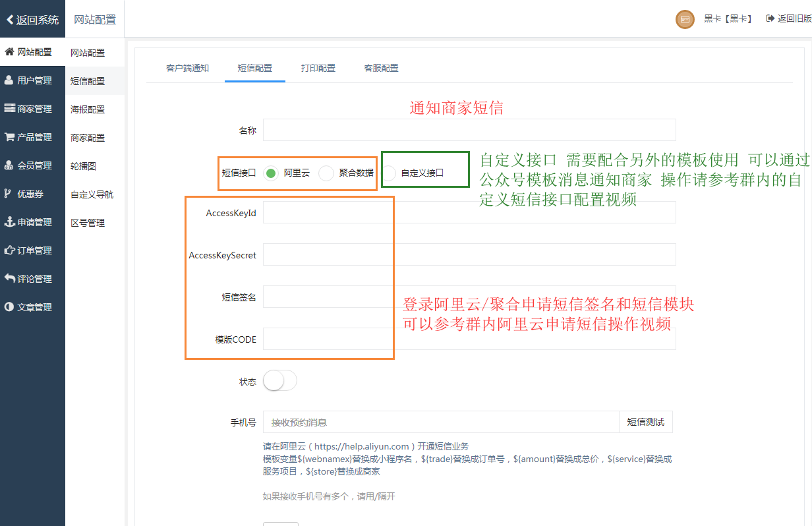Image resolution: width=812 pixels, height=526 pixels.
Task: Click the orange user avatar icon
Action: click(685, 19)
